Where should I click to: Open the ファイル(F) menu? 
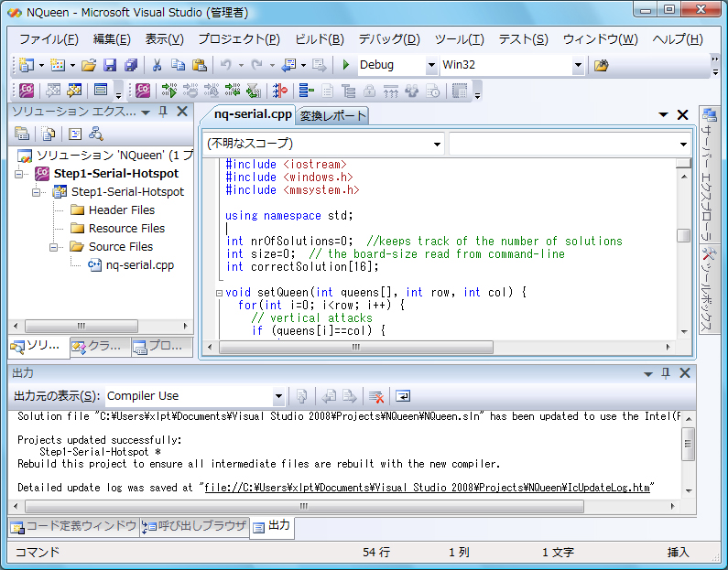point(49,39)
